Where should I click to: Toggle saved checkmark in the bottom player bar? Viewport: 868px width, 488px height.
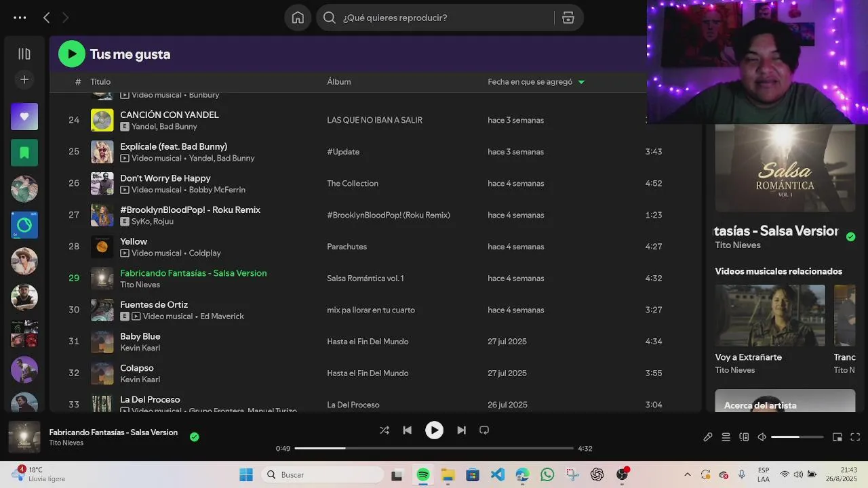point(195,437)
